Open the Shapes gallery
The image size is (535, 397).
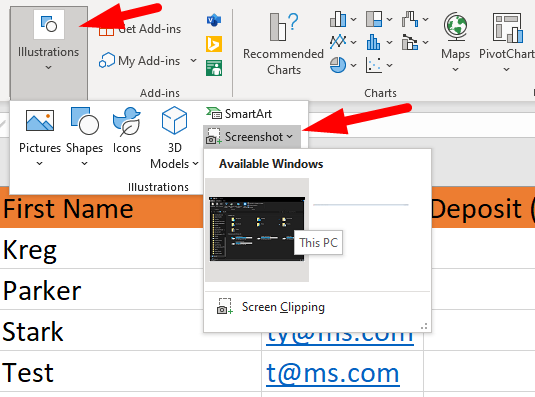(84, 136)
